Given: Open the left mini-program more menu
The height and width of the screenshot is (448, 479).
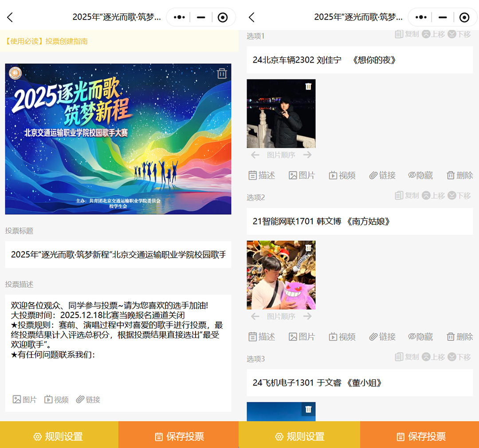Looking at the screenshot, I should 179,17.
